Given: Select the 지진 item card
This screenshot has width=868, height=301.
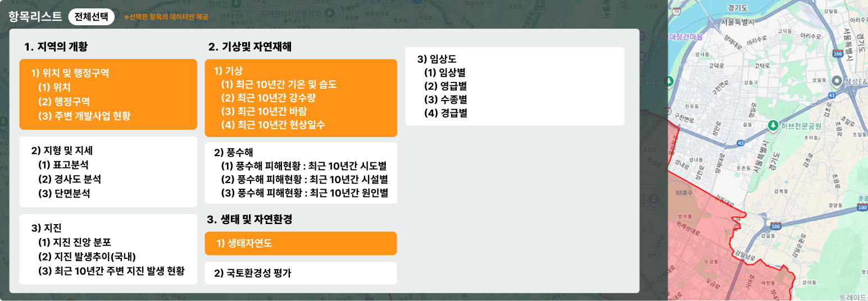Looking at the screenshot, I should click(x=108, y=249).
